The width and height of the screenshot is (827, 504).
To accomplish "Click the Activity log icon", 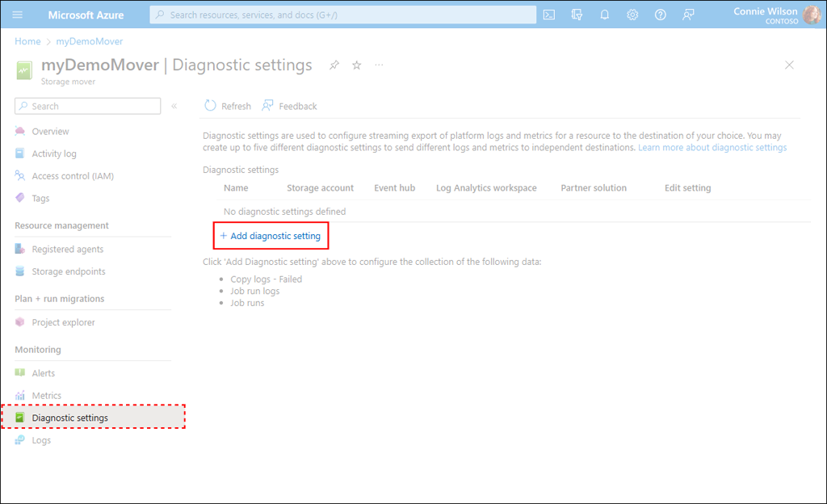I will tap(20, 153).
